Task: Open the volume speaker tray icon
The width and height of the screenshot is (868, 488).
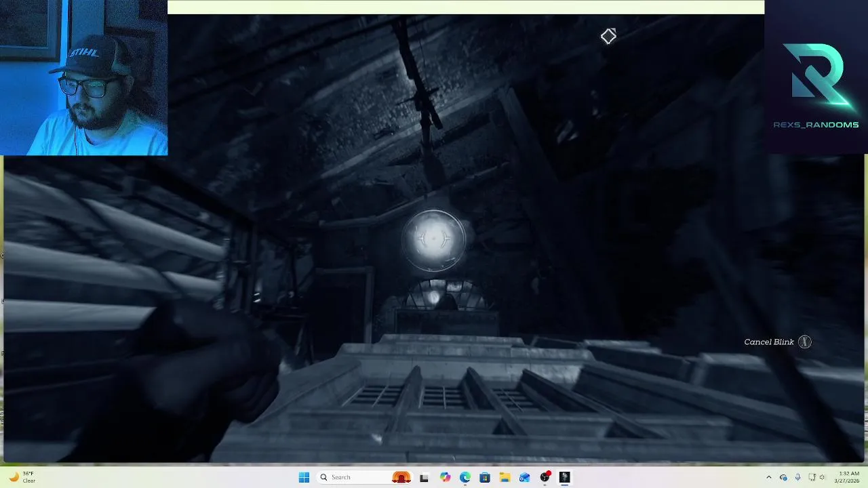Action: coord(823,477)
